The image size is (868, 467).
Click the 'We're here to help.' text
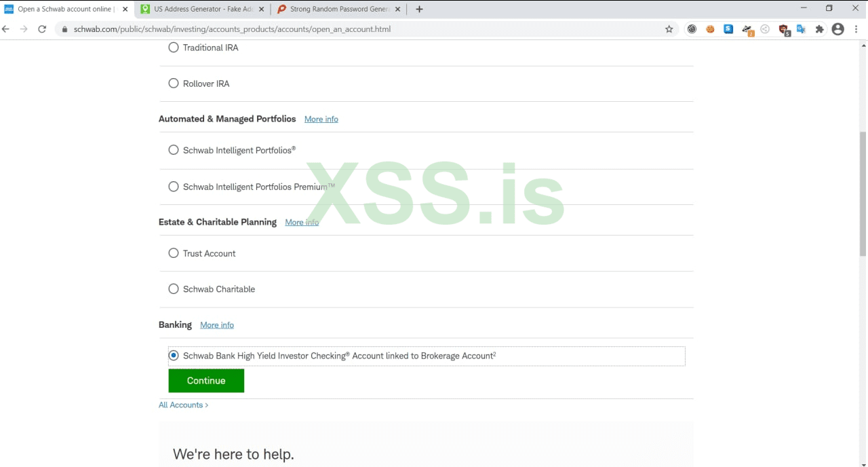[233, 454]
